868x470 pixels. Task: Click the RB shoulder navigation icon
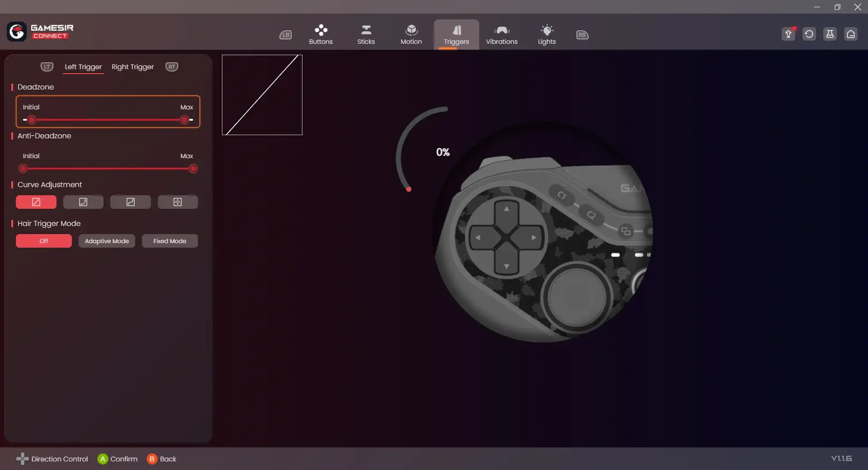pos(582,35)
